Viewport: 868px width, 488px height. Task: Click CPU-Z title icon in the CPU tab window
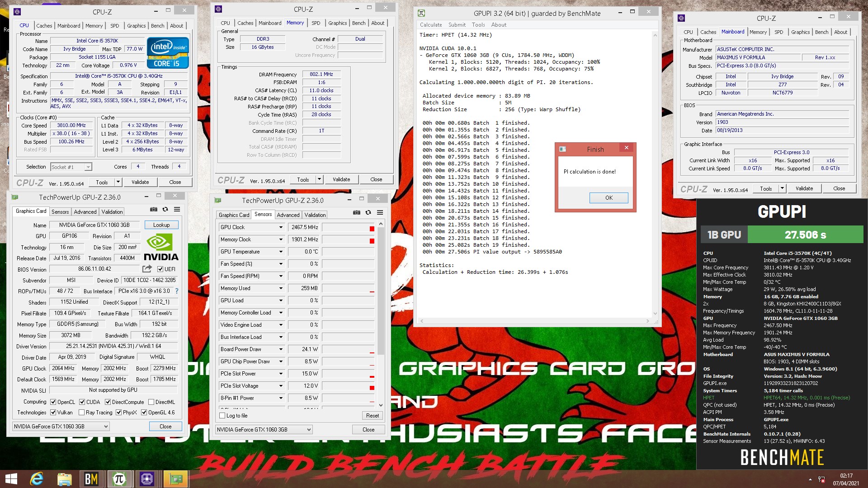[17, 12]
